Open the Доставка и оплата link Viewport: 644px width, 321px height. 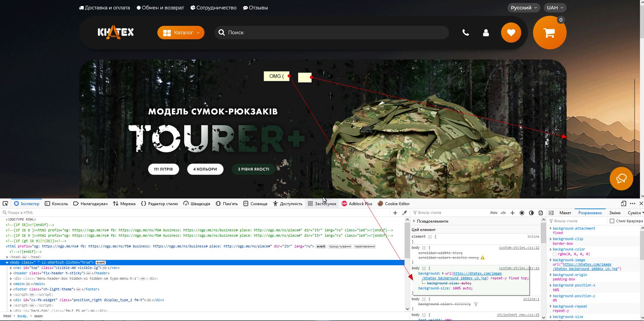104,8
